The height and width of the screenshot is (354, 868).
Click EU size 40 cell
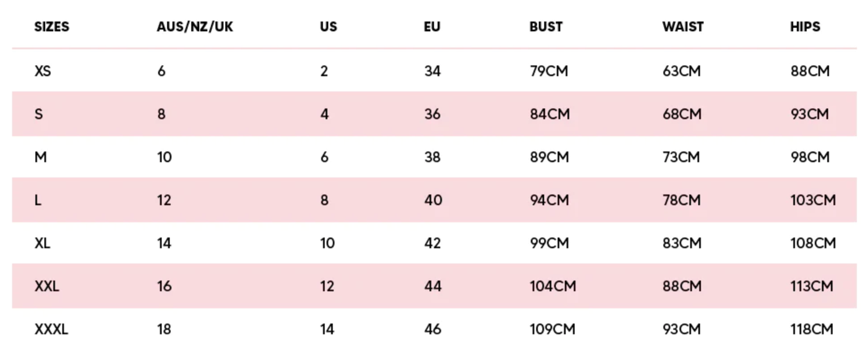(433, 200)
